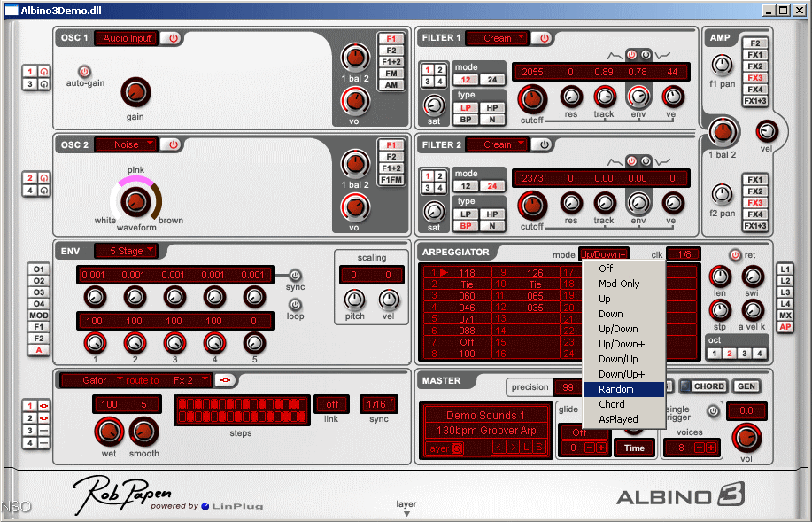
Task: Click arpeggiator swi knob
Action: point(752,277)
